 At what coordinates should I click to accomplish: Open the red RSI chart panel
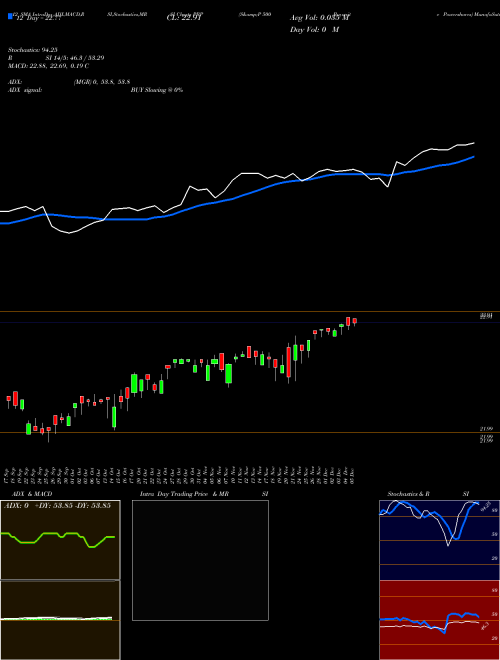pos(440,620)
